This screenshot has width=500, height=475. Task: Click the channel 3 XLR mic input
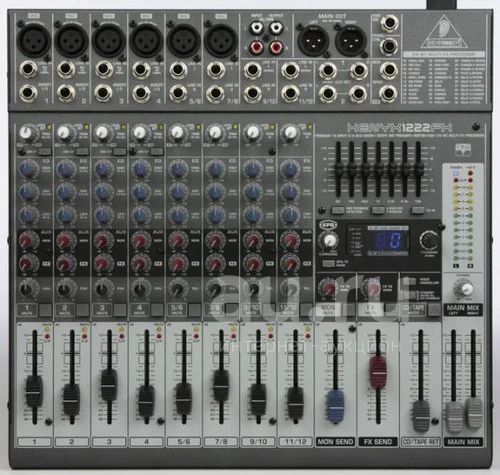click(109, 40)
